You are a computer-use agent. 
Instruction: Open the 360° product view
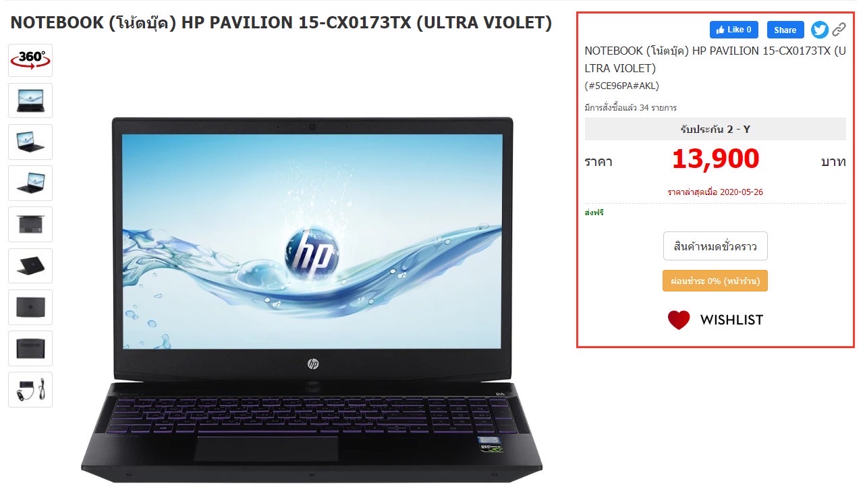(30, 59)
